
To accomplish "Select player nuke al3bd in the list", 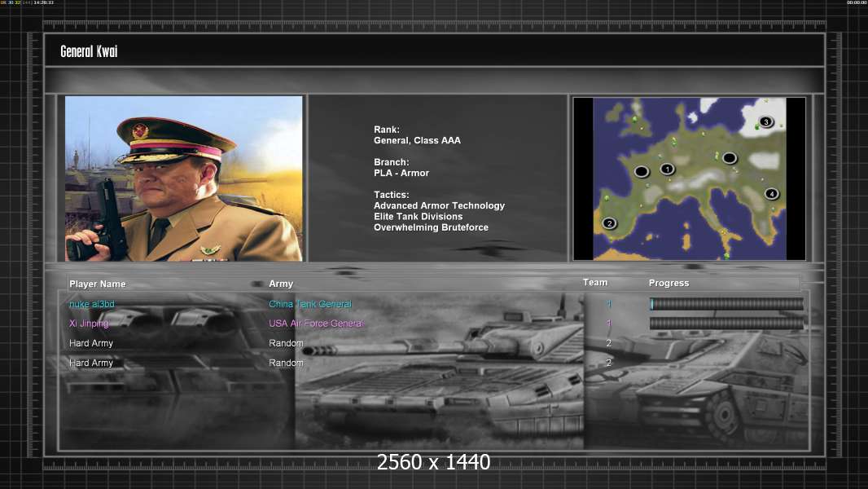I will coord(92,304).
